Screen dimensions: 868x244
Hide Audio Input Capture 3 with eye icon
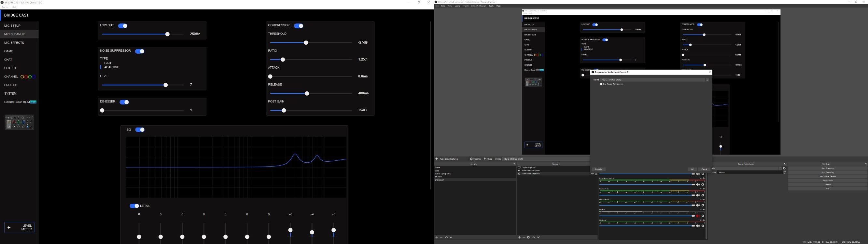coord(592,174)
